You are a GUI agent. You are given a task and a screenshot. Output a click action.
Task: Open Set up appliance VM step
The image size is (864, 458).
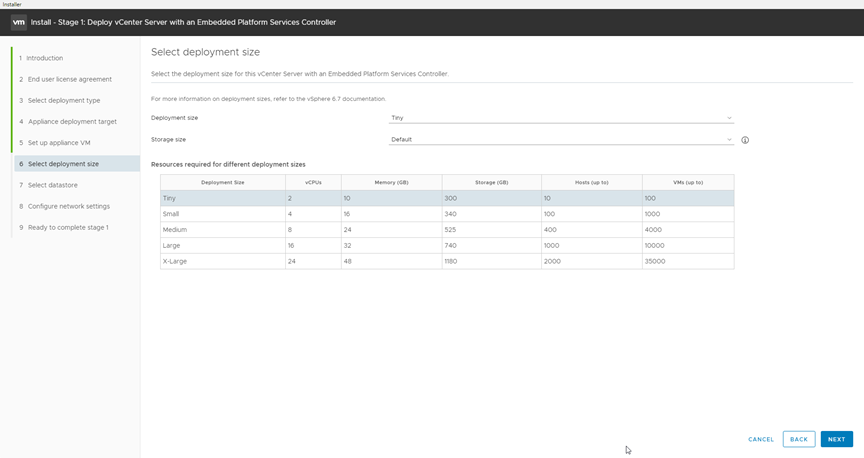tap(59, 142)
